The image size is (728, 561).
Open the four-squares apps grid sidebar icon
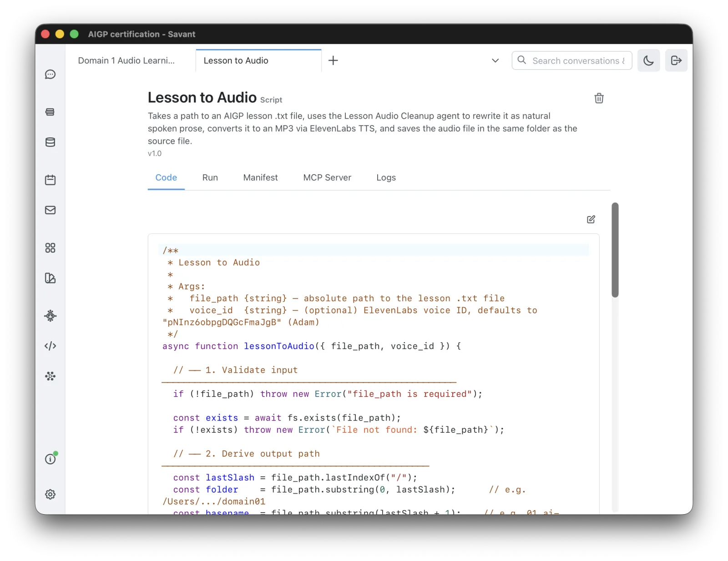click(x=50, y=248)
